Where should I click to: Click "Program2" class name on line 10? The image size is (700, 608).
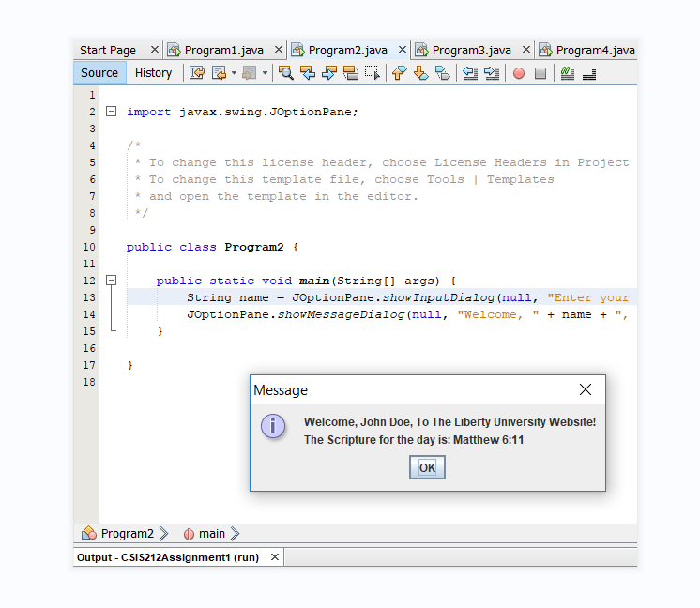coord(254,247)
